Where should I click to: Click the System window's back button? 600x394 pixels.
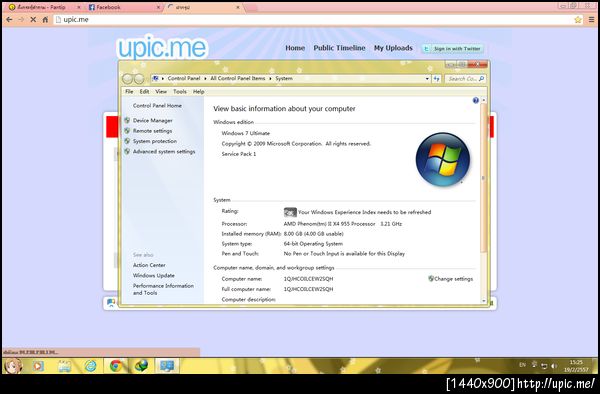(x=127, y=79)
